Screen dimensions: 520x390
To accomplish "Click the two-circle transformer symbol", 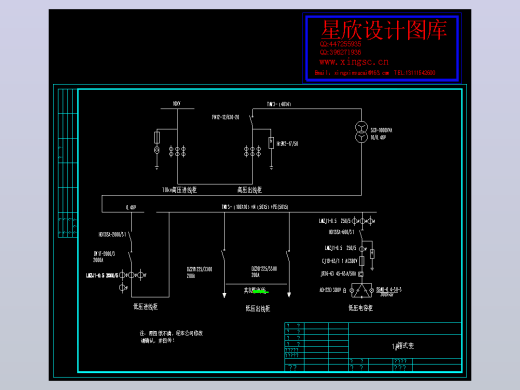I will coord(361,132).
